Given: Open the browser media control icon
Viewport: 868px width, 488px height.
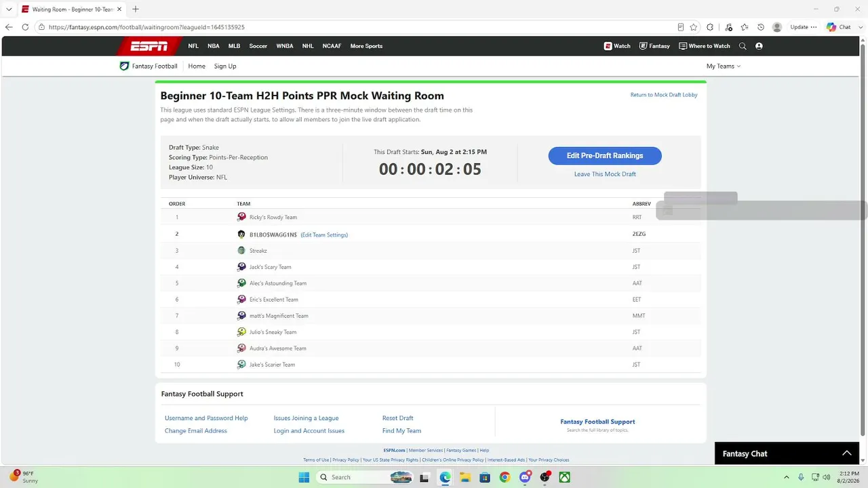Looking at the screenshot, I should pyautogui.click(x=729, y=27).
